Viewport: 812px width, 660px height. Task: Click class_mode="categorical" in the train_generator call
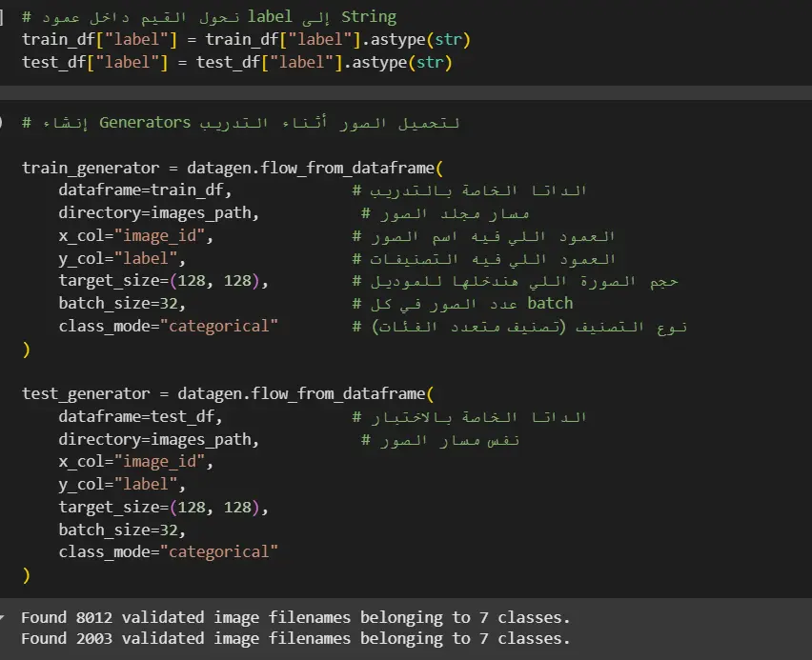pyautogui.click(x=169, y=326)
